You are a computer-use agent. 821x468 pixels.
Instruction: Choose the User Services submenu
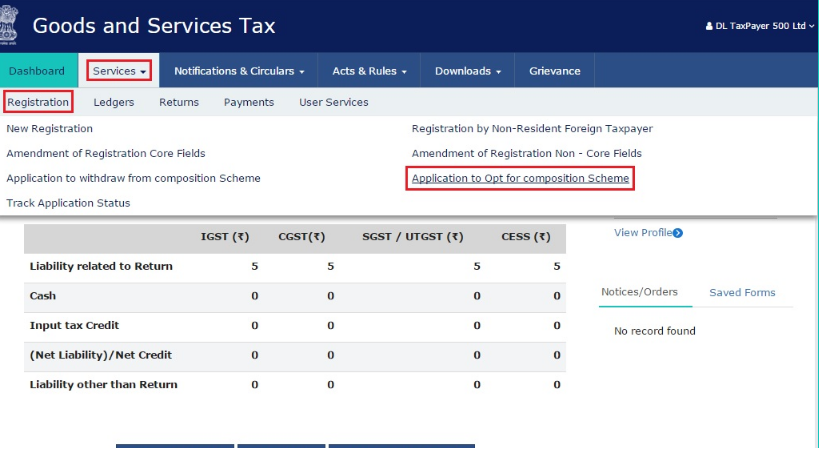[x=333, y=102]
